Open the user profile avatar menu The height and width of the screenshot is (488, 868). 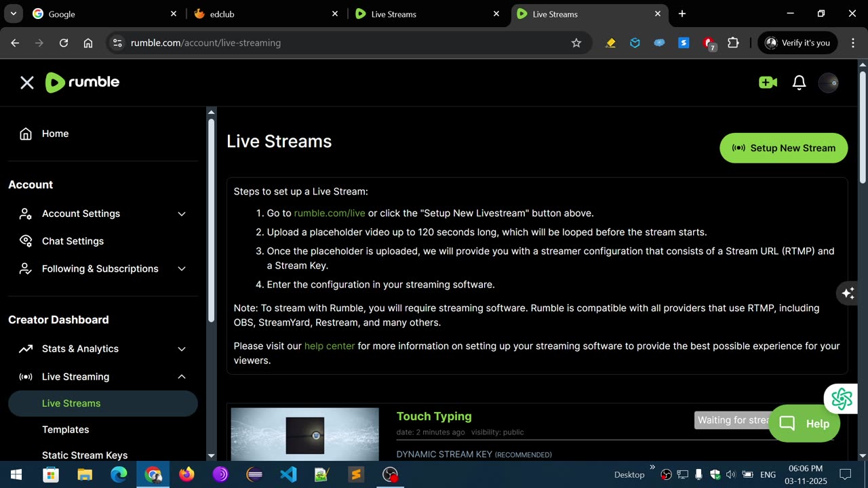(x=829, y=83)
